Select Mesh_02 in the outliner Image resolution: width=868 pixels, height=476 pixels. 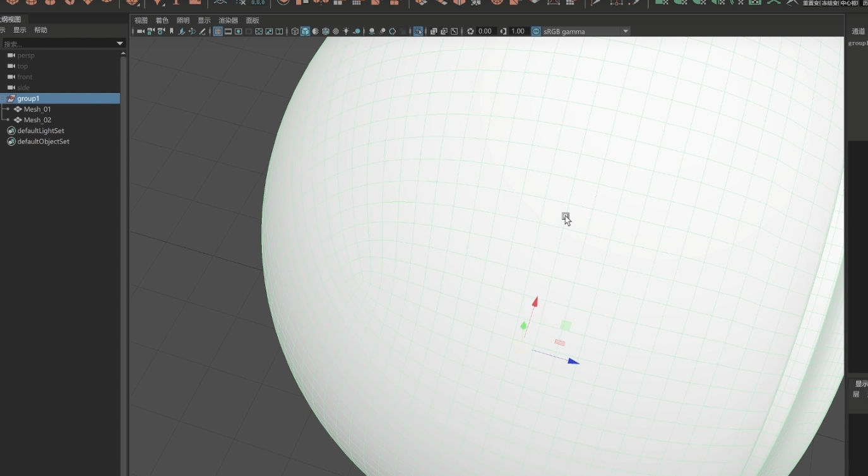37,120
